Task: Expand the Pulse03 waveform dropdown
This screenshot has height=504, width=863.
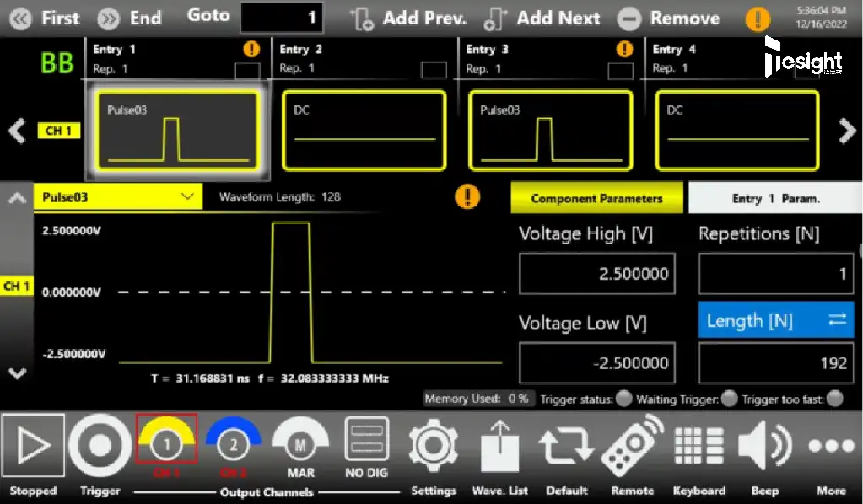Action: coord(187,197)
